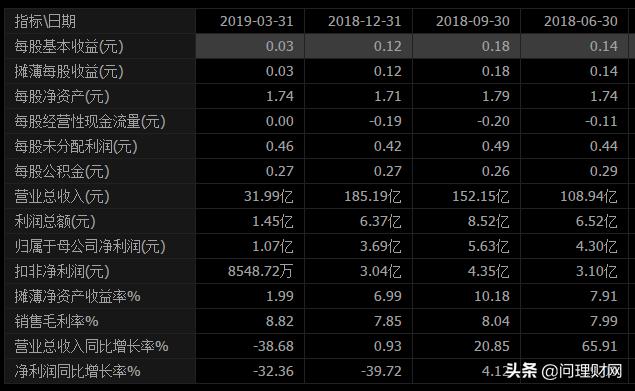635x391 pixels.
Task: Click the -38.68 revenue growth cell
Action: [273, 346]
